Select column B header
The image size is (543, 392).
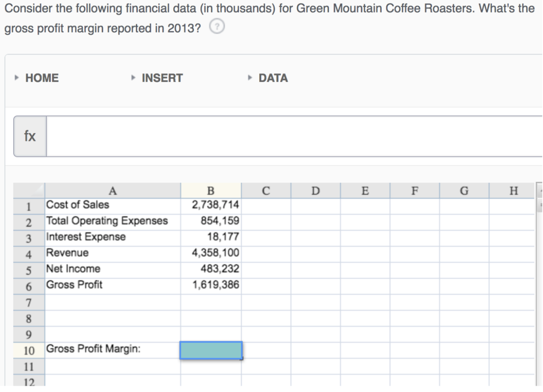pos(211,190)
